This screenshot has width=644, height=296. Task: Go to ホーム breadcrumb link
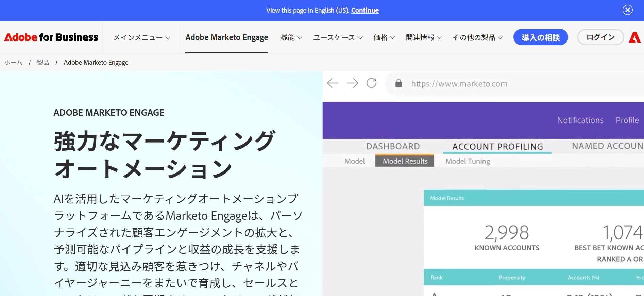(x=13, y=63)
